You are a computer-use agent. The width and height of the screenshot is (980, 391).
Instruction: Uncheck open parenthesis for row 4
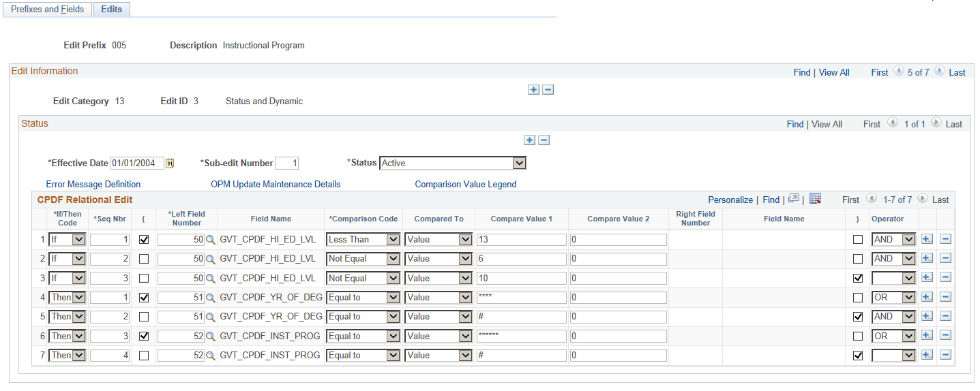point(143,298)
